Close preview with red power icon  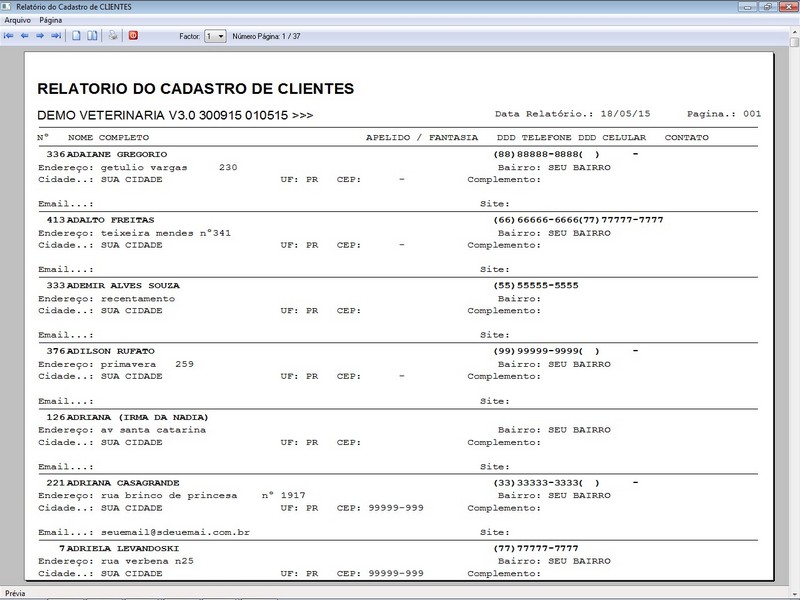click(133, 35)
